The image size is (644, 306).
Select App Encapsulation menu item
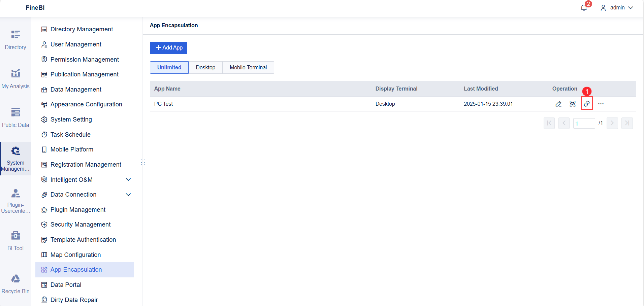point(85,270)
